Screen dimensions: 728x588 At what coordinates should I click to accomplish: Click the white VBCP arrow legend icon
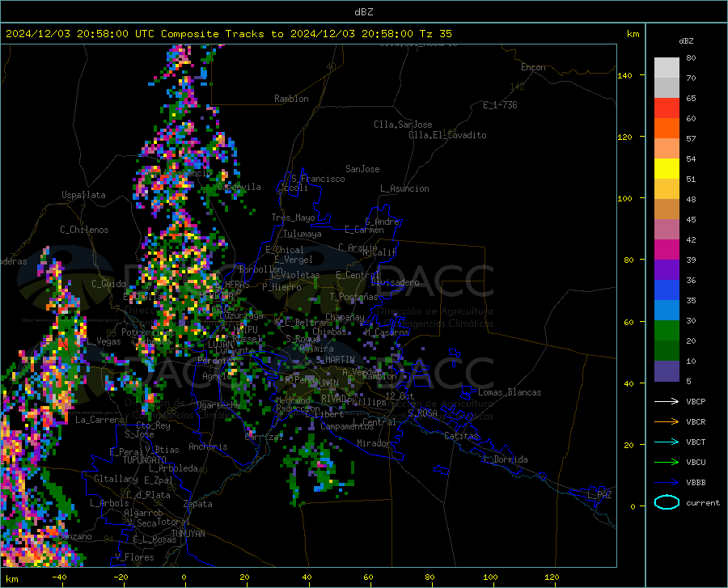(667, 401)
